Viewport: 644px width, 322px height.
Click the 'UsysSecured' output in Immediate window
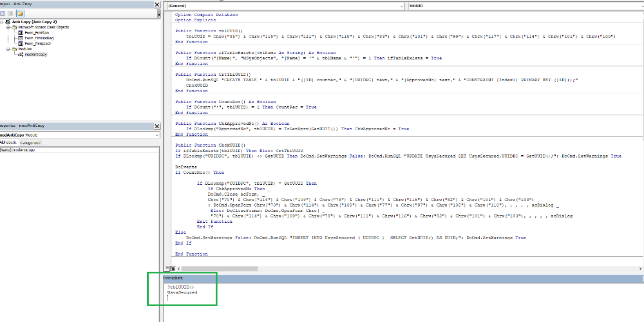182,292
